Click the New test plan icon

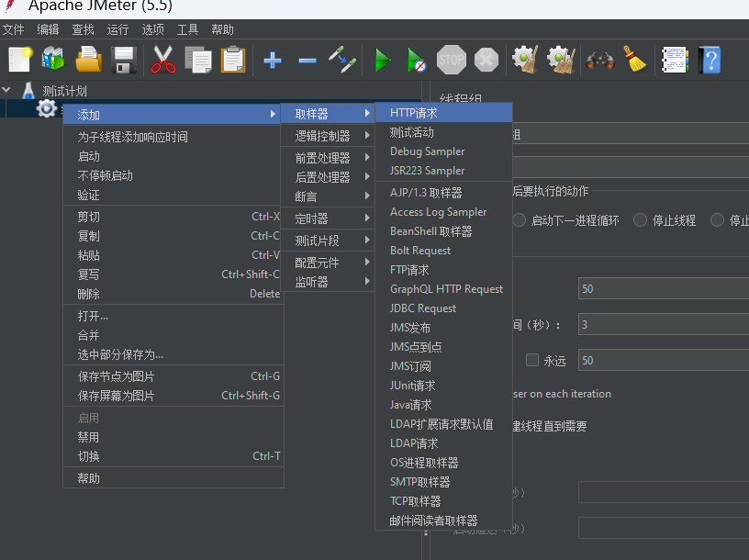[x=19, y=61]
